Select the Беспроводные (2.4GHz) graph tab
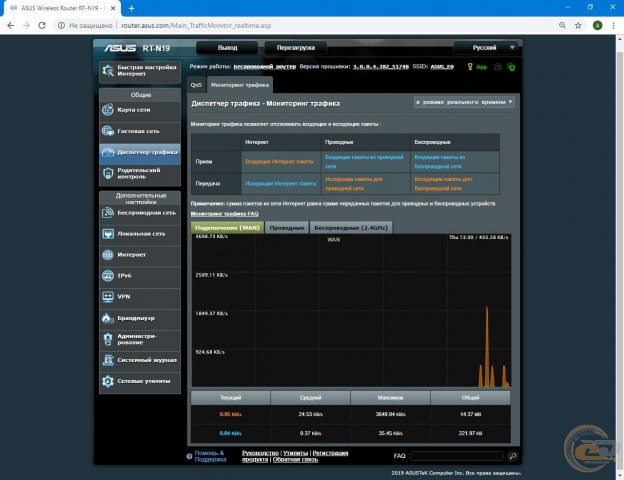The height and width of the screenshot is (480, 624). [351, 228]
